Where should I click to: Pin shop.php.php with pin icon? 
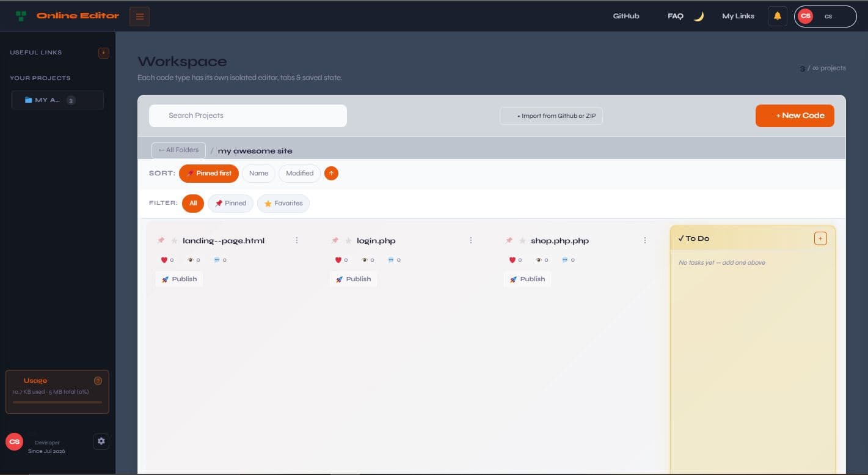[509, 241]
